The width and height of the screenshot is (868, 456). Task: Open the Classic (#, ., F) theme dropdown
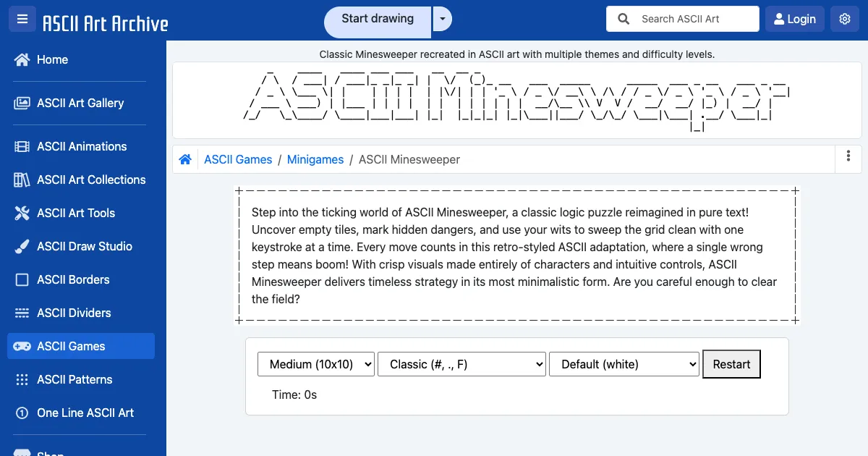point(461,365)
